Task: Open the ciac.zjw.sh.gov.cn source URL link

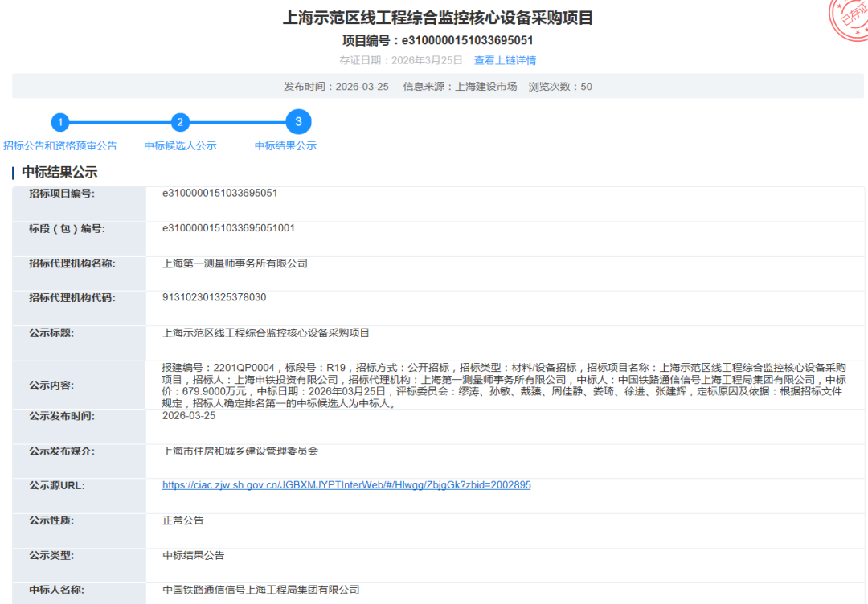Action: 346,485
